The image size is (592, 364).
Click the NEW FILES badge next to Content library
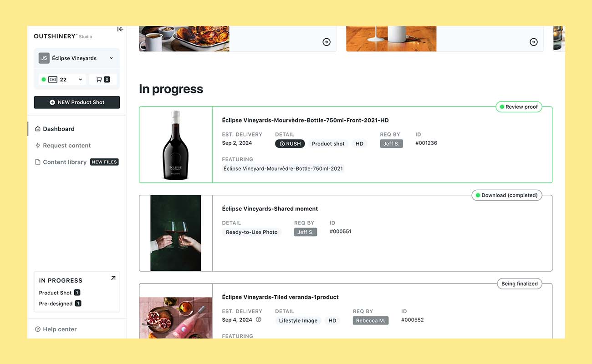pos(104,162)
